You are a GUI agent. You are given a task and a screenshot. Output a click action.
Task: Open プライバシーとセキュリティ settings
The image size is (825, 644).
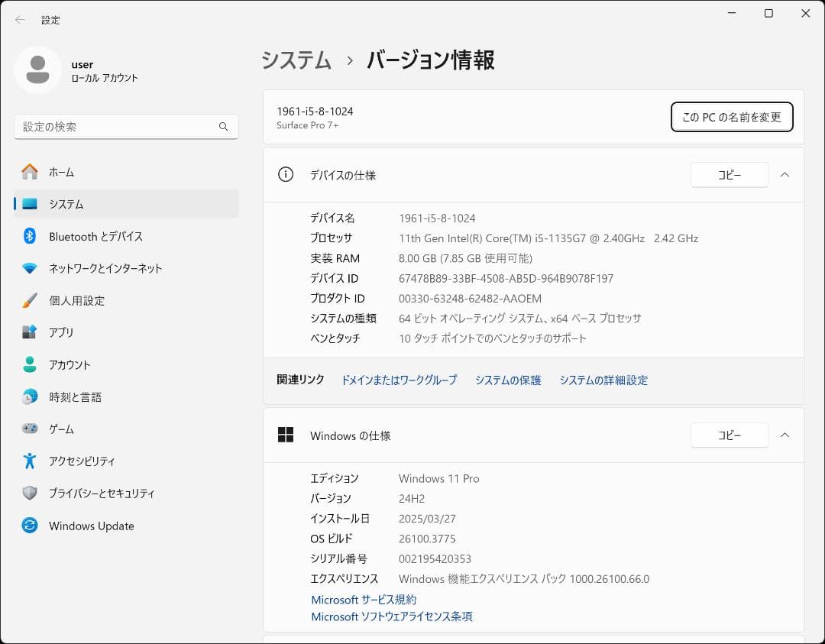[x=92, y=493]
